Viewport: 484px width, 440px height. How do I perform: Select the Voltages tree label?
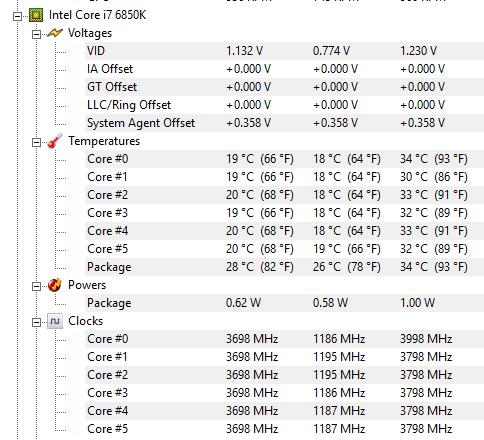pos(90,33)
